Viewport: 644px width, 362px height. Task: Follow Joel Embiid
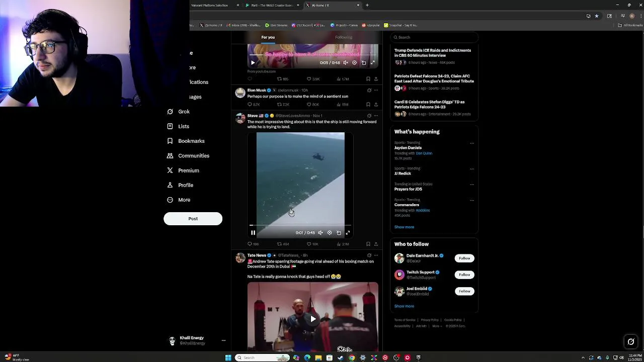coord(464,291)
